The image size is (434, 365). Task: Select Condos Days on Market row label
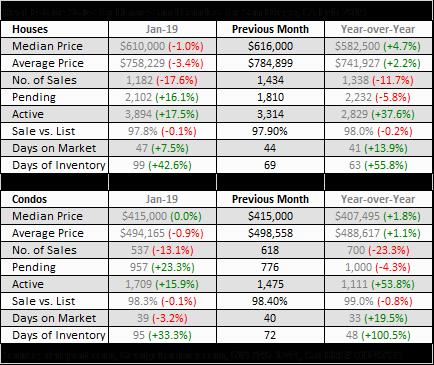tap(55, 318)
